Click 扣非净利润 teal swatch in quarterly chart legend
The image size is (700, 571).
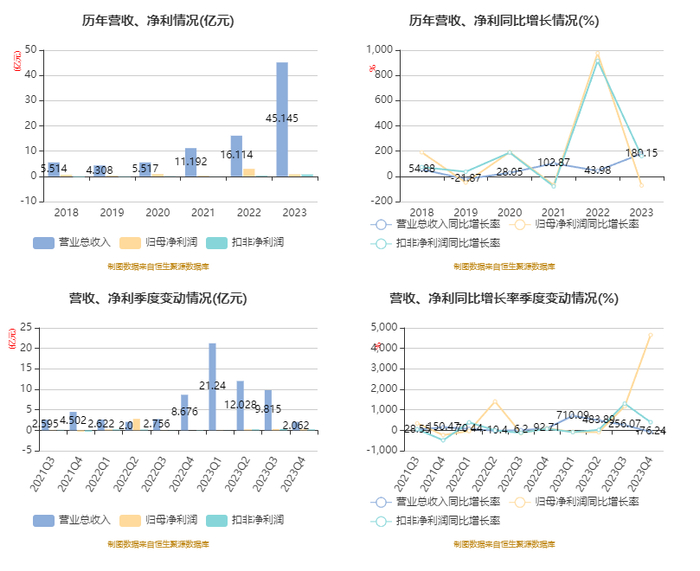click(x=217, y=521)
